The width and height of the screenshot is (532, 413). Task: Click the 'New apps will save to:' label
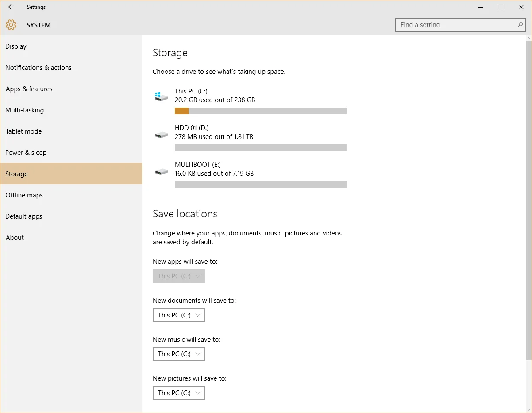coord(185,262)
